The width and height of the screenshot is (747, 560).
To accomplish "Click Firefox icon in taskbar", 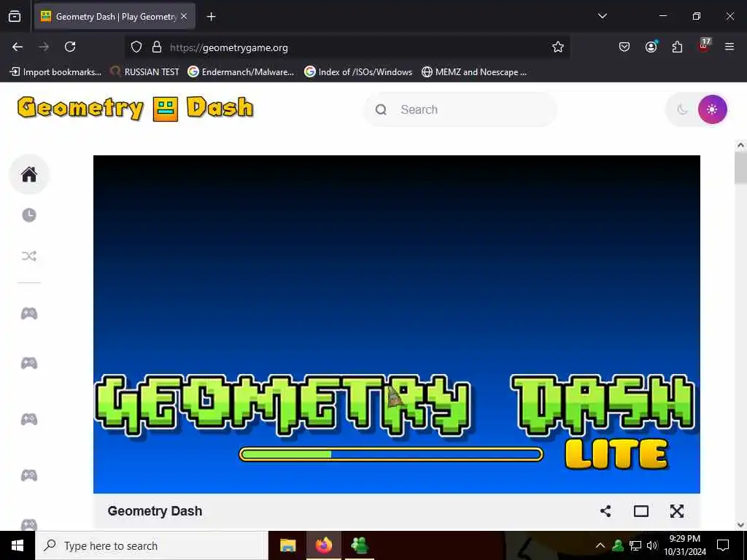I will (323, 545).
